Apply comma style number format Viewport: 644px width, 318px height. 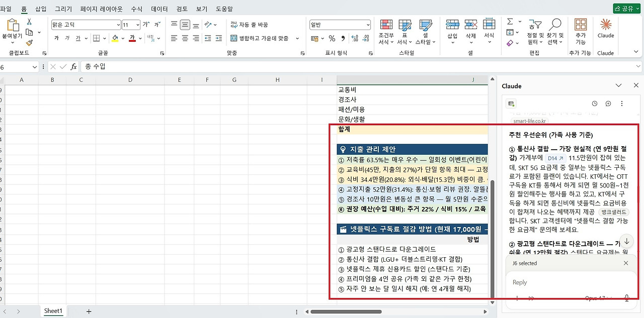point(343,38)
